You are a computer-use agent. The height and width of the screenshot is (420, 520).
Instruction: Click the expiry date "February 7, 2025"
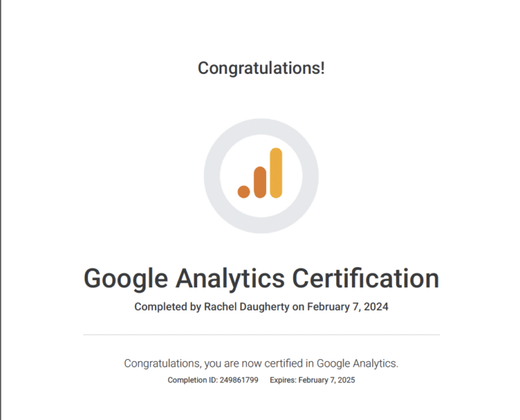tap(326, 380)
